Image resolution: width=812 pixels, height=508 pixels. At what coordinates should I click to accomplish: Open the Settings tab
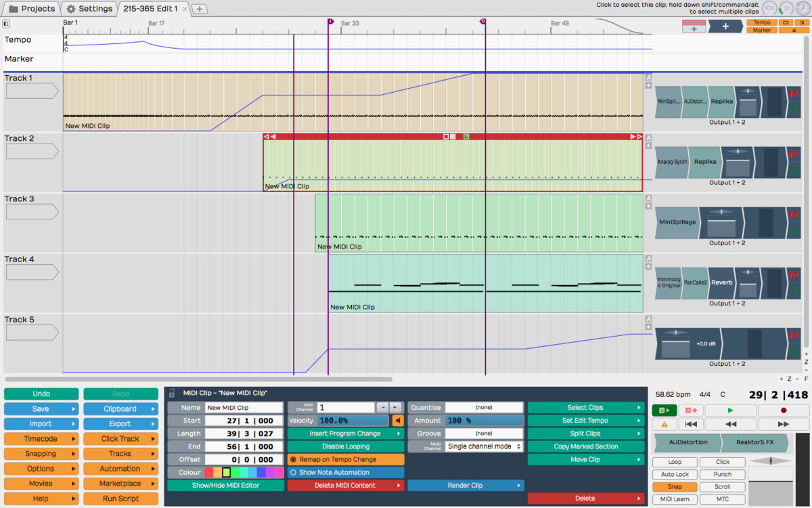click(x=89, y=9)
